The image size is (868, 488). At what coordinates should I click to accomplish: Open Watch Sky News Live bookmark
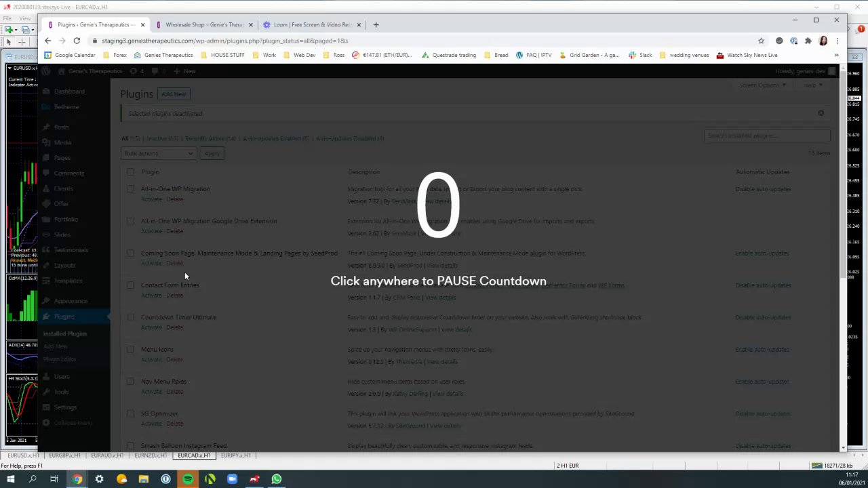coord(747,55)
